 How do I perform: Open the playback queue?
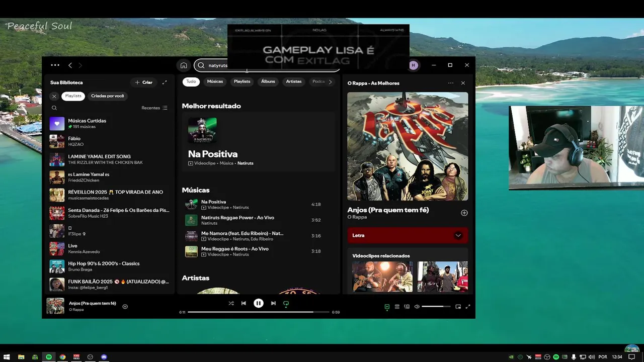click(397, 307)
